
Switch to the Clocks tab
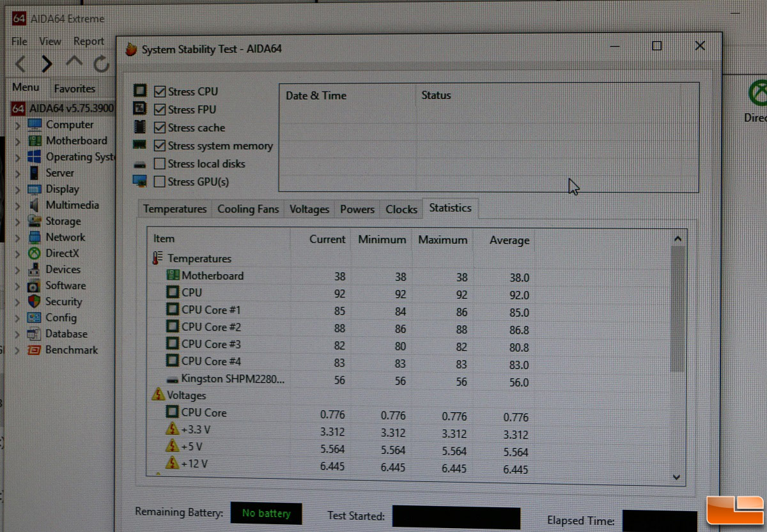pos(401,209)
